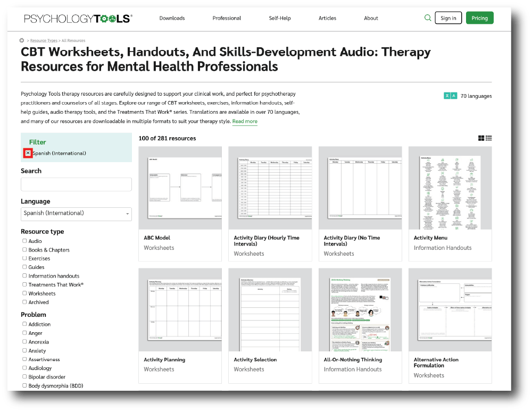
Task: Tick the Anorexia checkbox
Action: click(24, 341)
